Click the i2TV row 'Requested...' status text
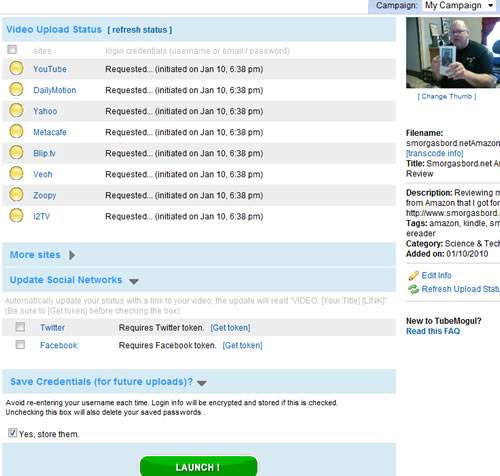Image resolution: width=500 pixels, height=476 pixels. [184, 216]
